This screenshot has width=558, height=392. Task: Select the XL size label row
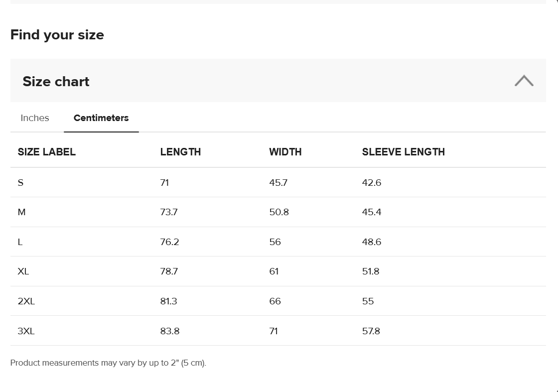click(23, 271)
